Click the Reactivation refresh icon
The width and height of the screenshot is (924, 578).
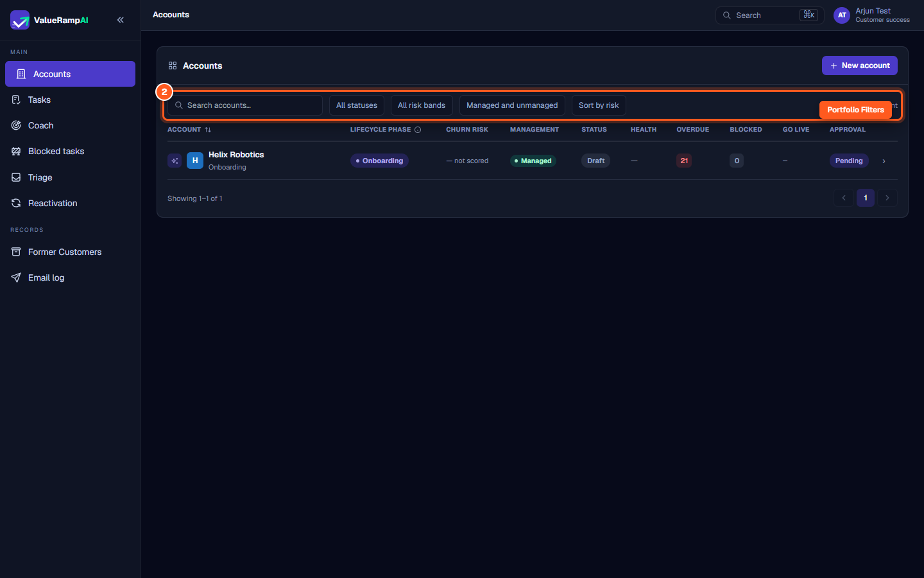pos(16,203)
